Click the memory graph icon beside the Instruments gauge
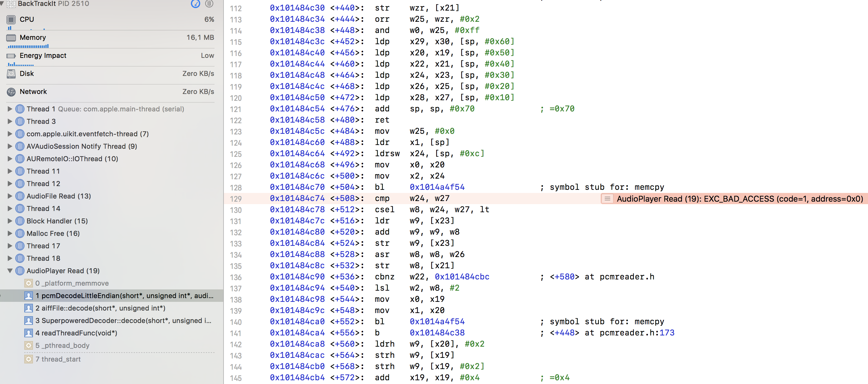Screen dimensions: 868x384 209,5
